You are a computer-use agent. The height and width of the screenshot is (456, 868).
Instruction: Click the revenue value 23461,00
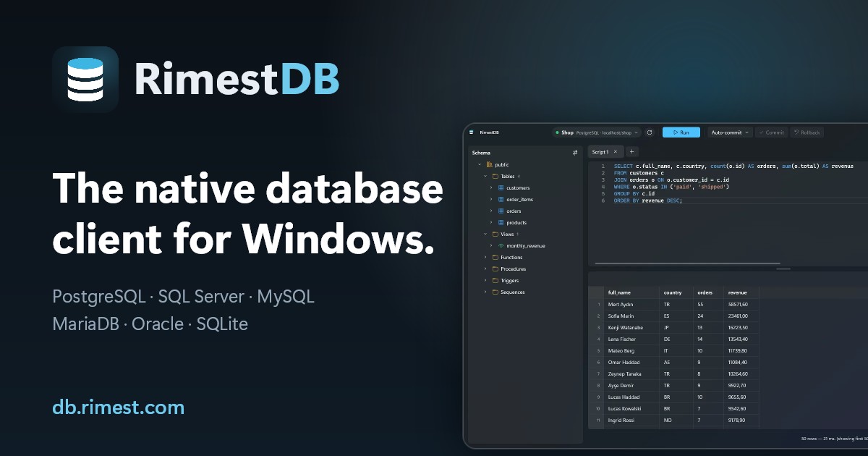pyautogui.click(x=741, y=316)
